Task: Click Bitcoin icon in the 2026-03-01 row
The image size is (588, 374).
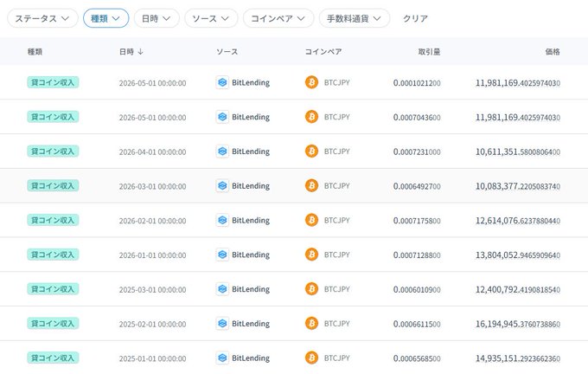Action: coord(311,185)
